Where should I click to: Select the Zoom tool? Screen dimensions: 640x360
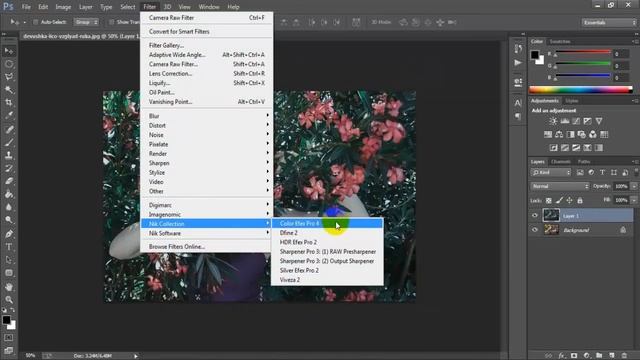pyautogui.click(x=9, y=300)
